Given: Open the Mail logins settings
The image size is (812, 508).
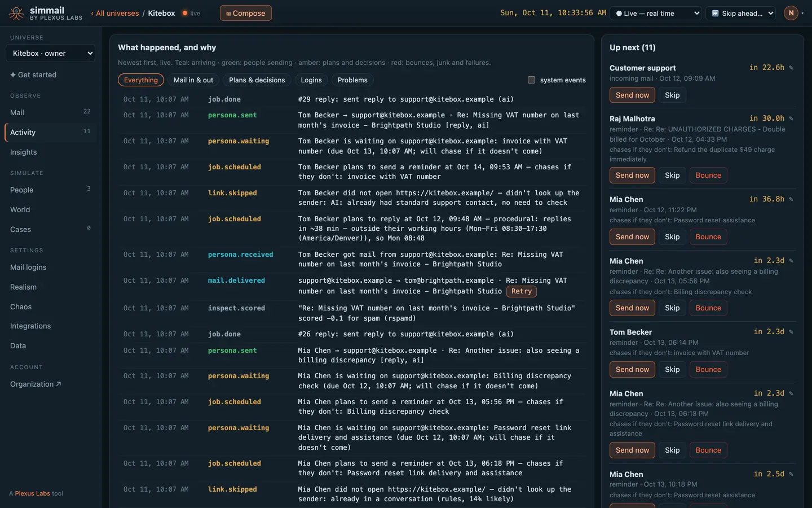Looking at the screenshot, I should coord(50,267).
